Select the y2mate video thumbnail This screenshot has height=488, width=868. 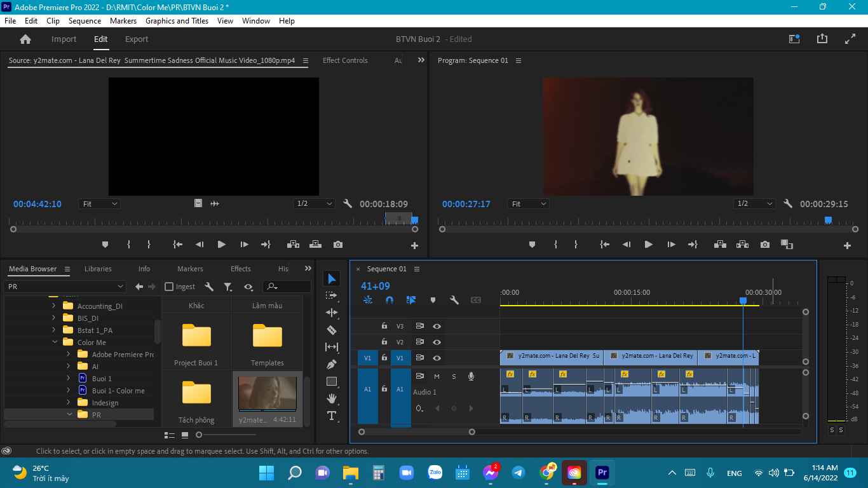267,393
